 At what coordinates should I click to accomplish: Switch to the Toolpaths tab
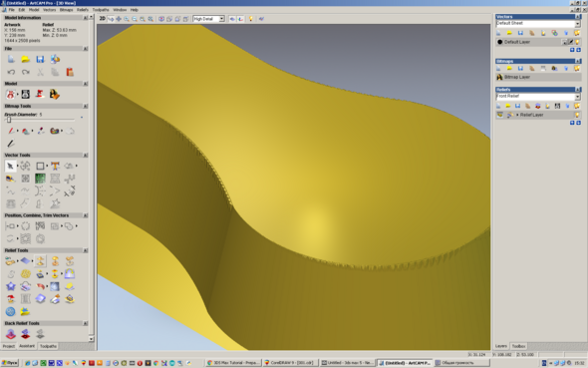pyautogui.click(x=49, y=346)
